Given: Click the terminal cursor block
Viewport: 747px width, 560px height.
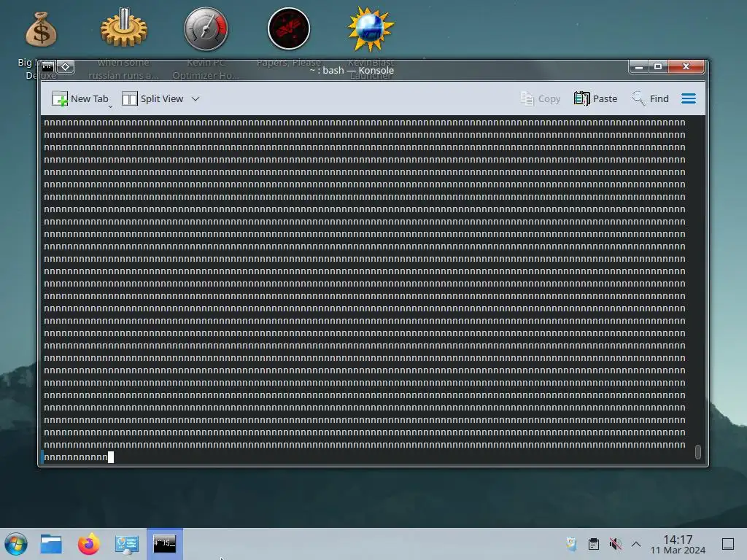Looking at the screenshot, I should pyautogui.click(x=111, y=457).
